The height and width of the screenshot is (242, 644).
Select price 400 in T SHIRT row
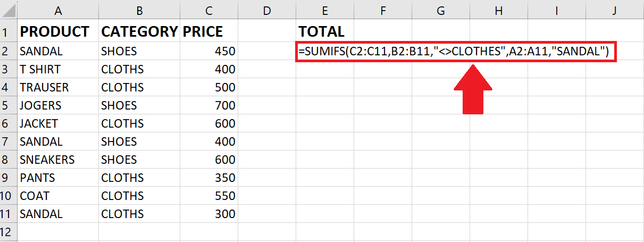[x=209, y=69]
